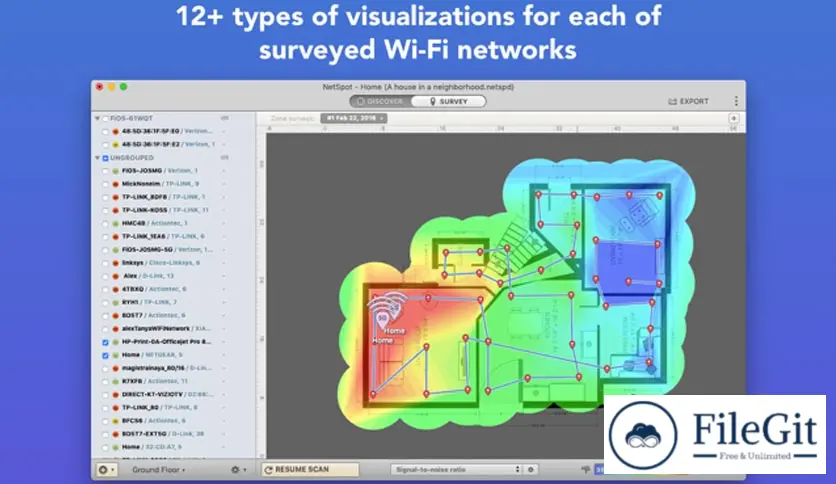Open the sidebar gear settings dropdown
Image resolution: width=836 pixels, height=484 pixels.
[238, 470]
